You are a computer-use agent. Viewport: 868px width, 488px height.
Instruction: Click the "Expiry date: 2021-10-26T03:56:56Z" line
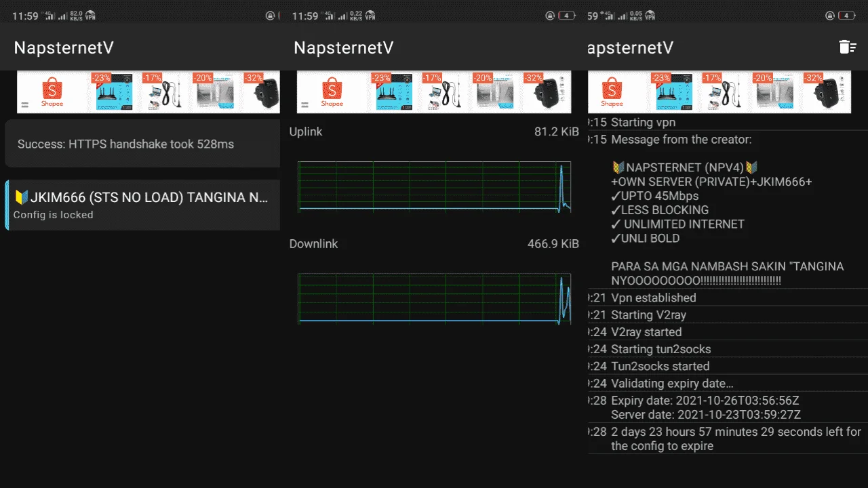705,401
